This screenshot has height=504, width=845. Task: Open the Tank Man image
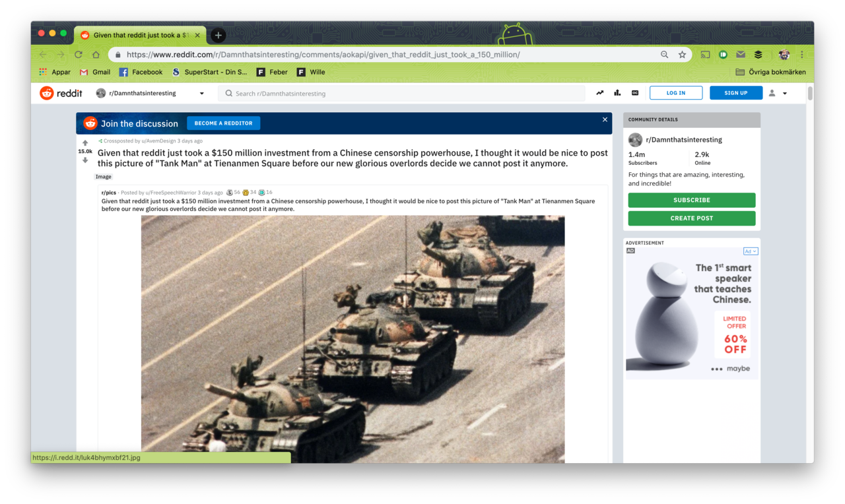point(353,339)
